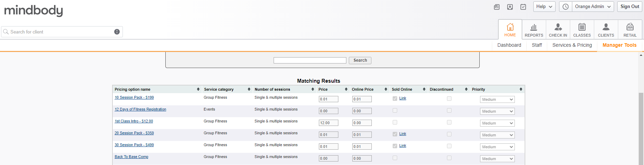The image size is (644, 165).
Task: Open the Classes clipboard icon
Action: [582, 27]
